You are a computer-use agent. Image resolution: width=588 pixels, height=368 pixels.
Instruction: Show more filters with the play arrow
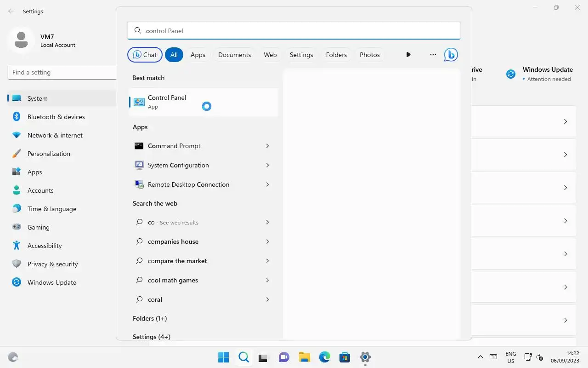tap(408, 55)
